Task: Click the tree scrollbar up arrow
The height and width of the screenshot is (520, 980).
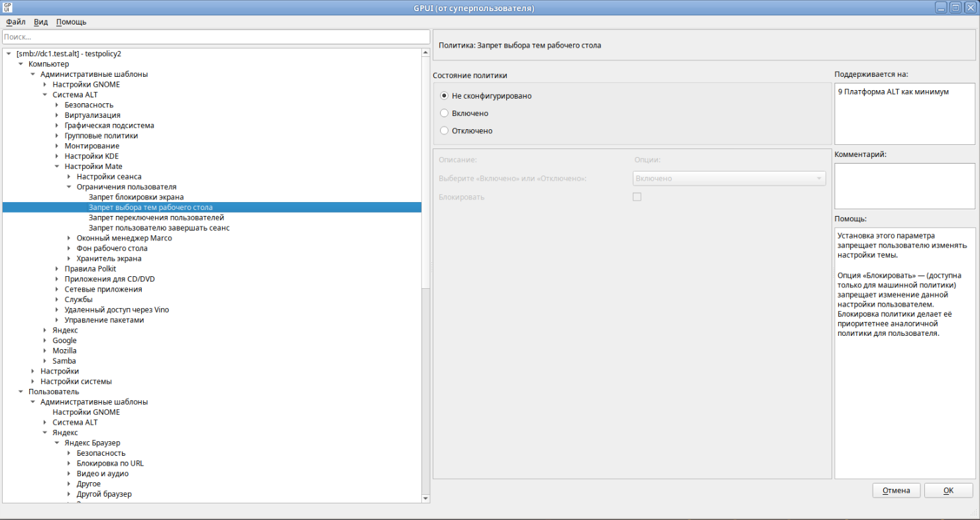Action: 426,52
